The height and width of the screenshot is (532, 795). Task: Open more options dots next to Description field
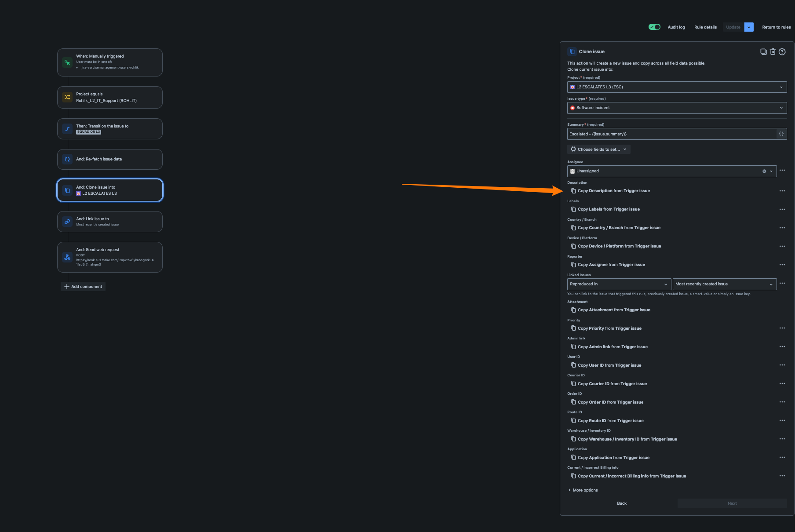[782, 191]
